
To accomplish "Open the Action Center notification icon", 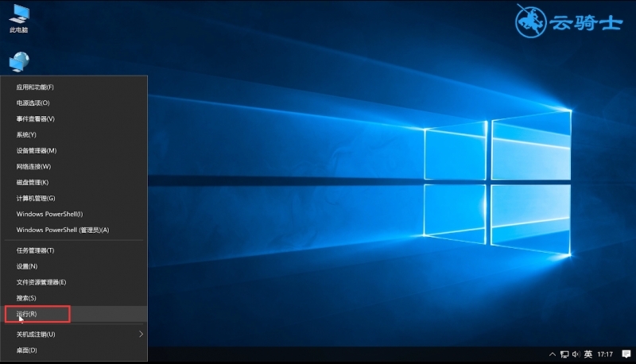I will tap(626, 354).
